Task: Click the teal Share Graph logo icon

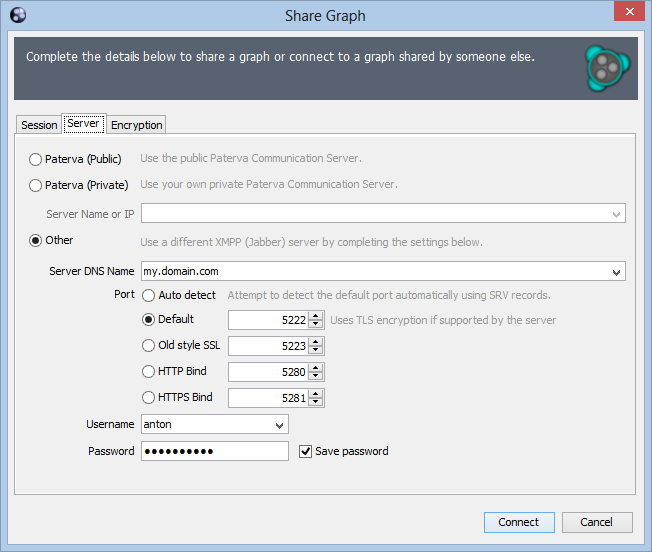Action: [608, 68]
